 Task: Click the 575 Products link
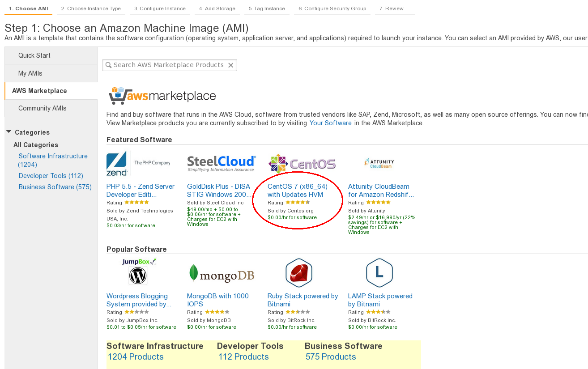[x=331, y=357]
